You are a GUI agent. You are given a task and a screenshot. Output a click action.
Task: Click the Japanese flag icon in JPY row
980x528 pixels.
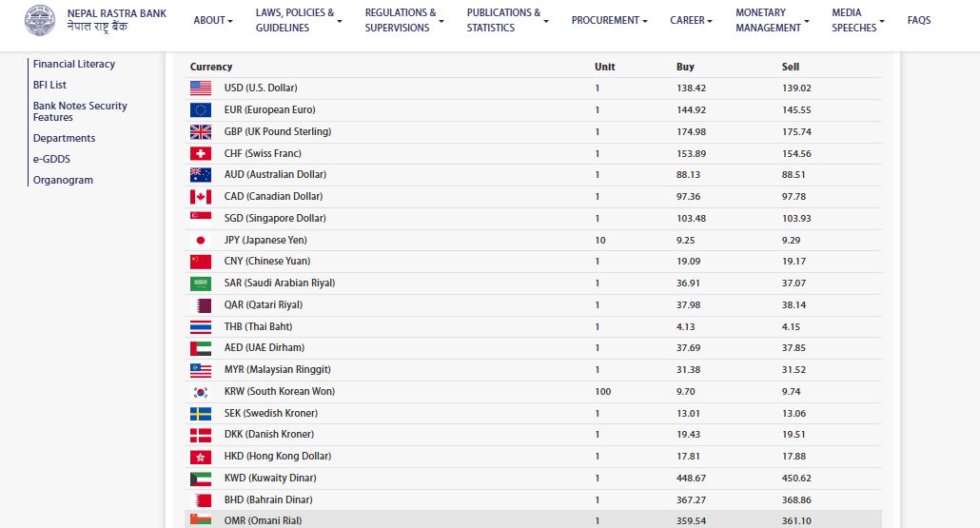point(201,240)
